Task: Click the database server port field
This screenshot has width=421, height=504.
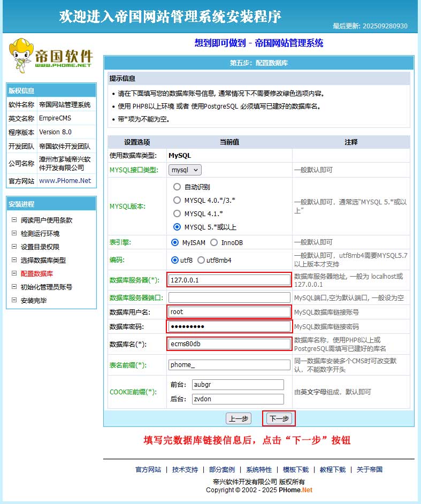Action: coord(229,297)
